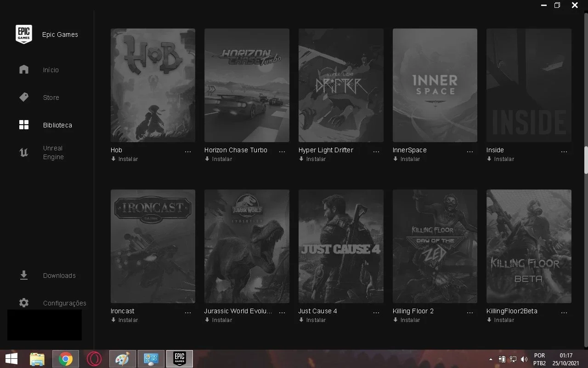Launch Google Chrome from the taskbar
588x368 pixels.
coord(66,359)
